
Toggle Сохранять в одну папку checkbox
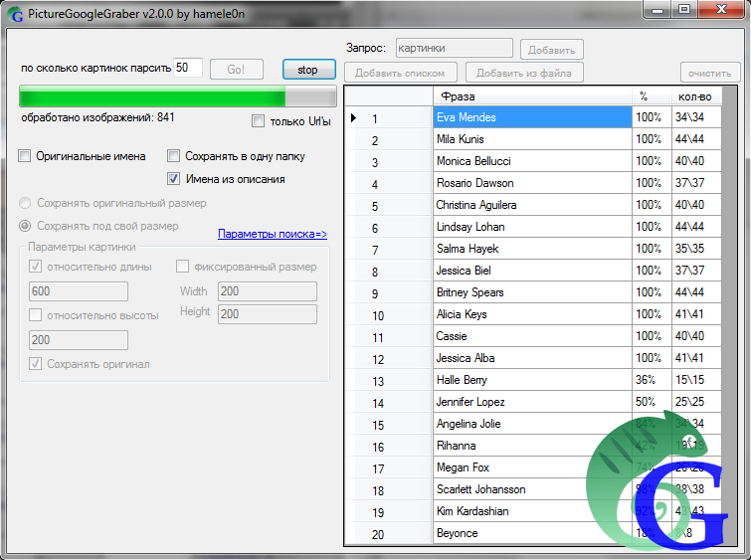click(x=174, y=156)
